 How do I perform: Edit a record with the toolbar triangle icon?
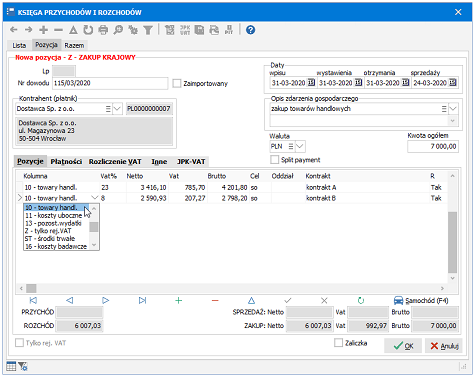click(73, 30)
